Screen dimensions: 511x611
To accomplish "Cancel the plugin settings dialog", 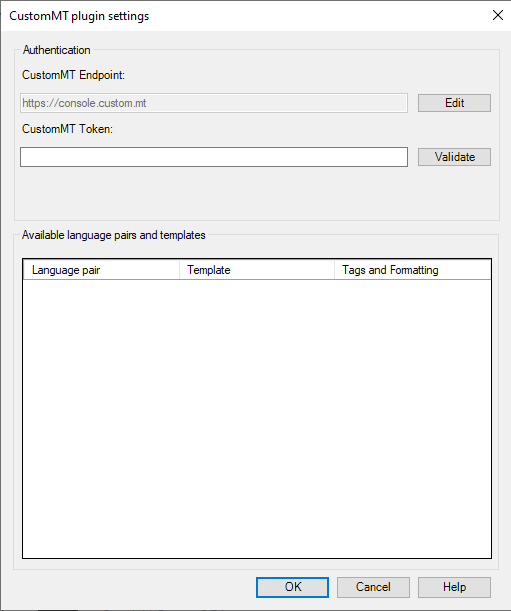I will [x=373, y=587].
